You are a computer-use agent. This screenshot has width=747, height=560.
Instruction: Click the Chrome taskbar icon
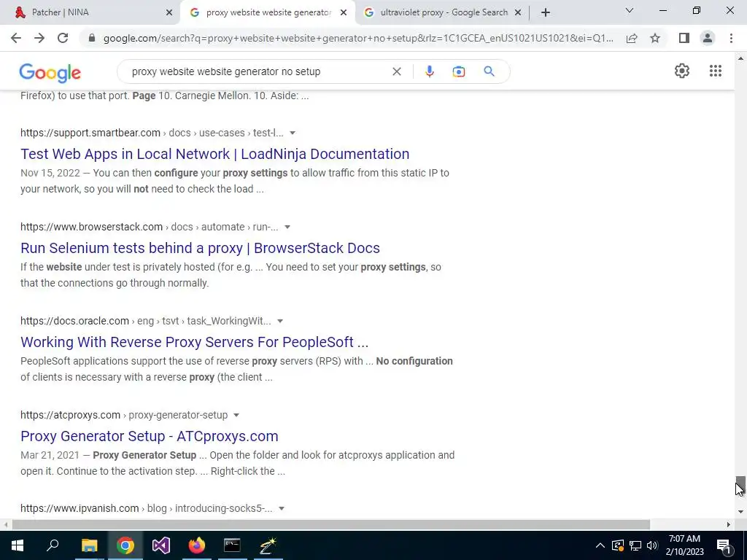[x=125, y=545]
